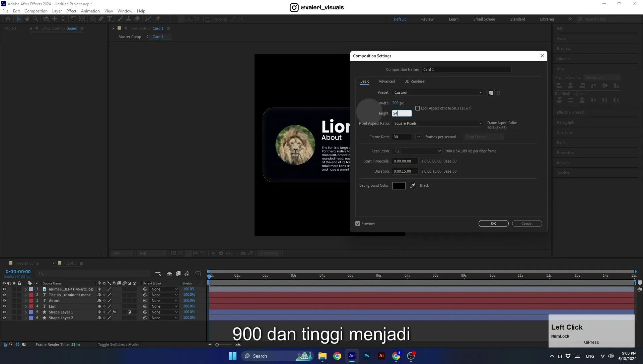Click the eyedropper next to Background Color
Image resolution: width=643 pixels, height=364 pixels.
(413, 186)
